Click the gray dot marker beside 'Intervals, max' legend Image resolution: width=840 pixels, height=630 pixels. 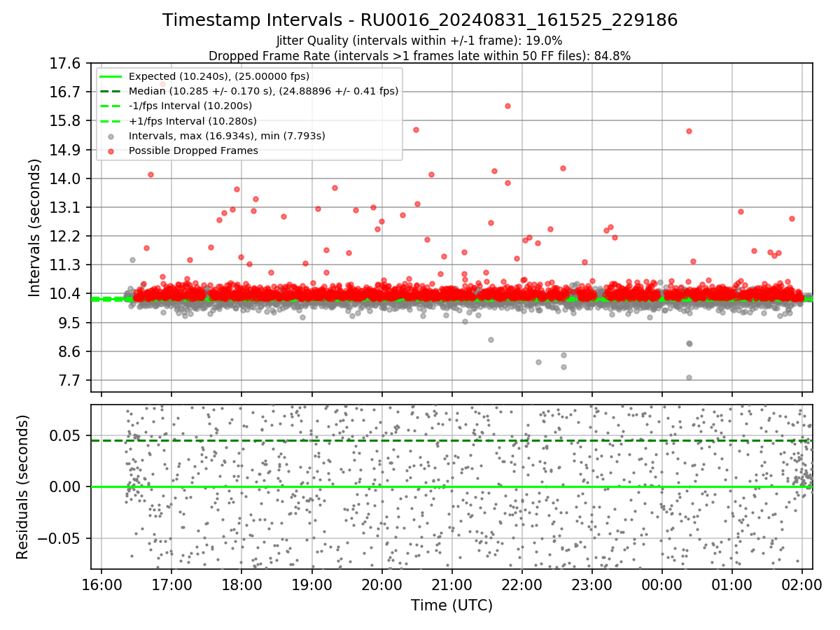[111, 136]
